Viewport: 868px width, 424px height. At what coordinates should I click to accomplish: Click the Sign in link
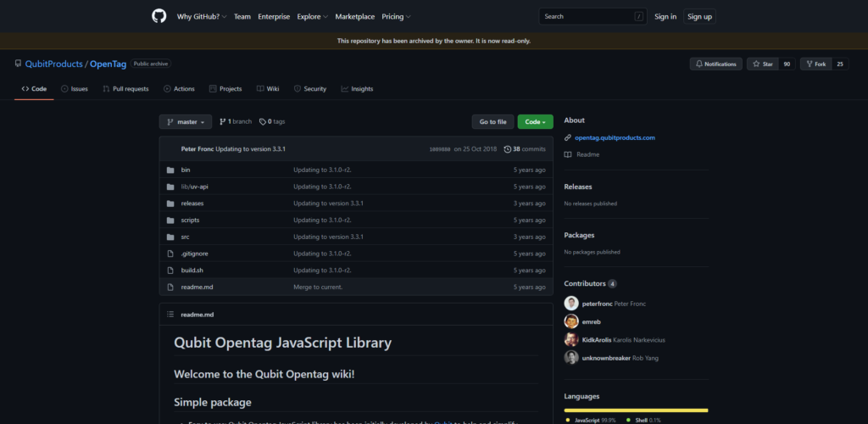point(665,17)
